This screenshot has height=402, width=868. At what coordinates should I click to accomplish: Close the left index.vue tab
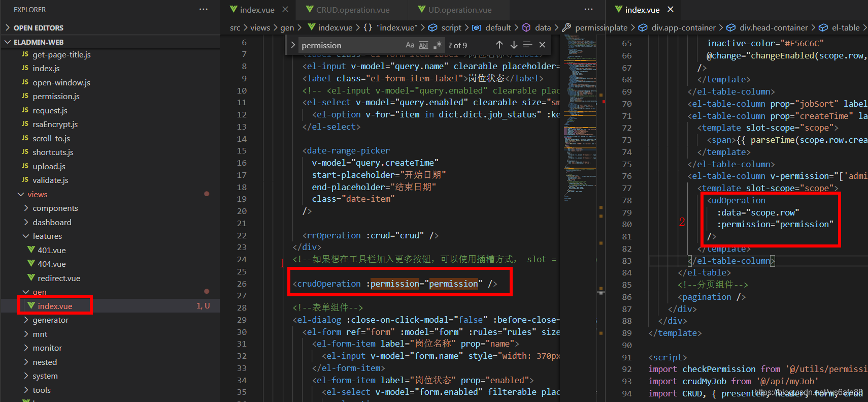285,10
